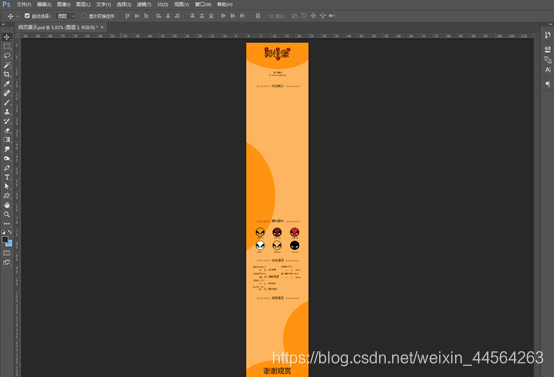Viewport: 554px width, 377px height.
Task: Close the 网页展示.psd document tab
Action: click(102, 27)
